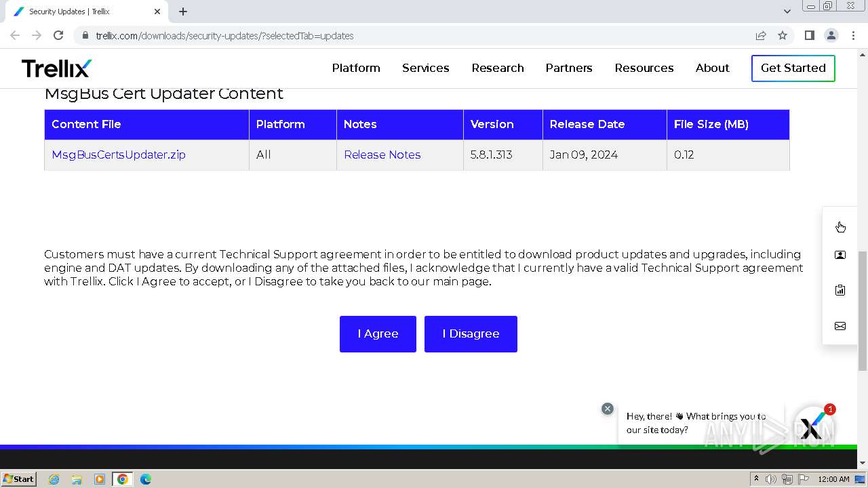The width and height of the screenshot is (868, 488).
Task: Go back to previous page
Action: click(x=15, y=35)
